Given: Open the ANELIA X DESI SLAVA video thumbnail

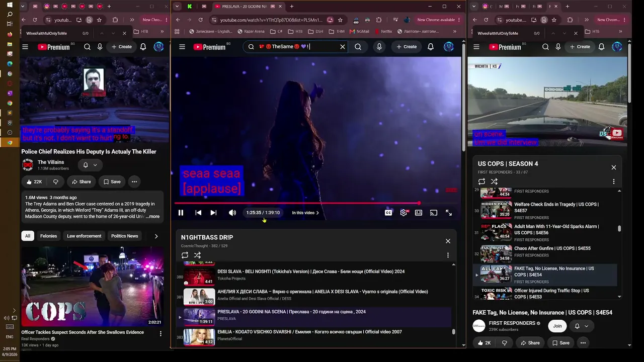Looking at the screenshot, I should click(x=199, y=297).
